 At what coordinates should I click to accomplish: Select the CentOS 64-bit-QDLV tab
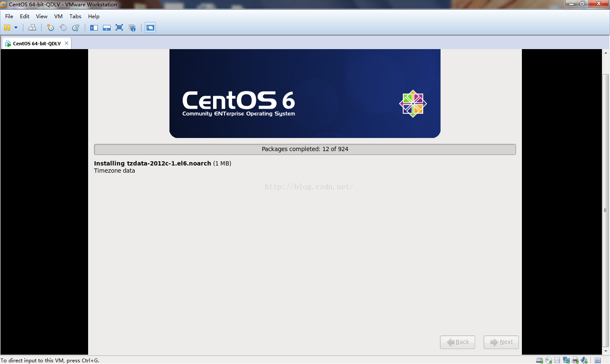36,43
